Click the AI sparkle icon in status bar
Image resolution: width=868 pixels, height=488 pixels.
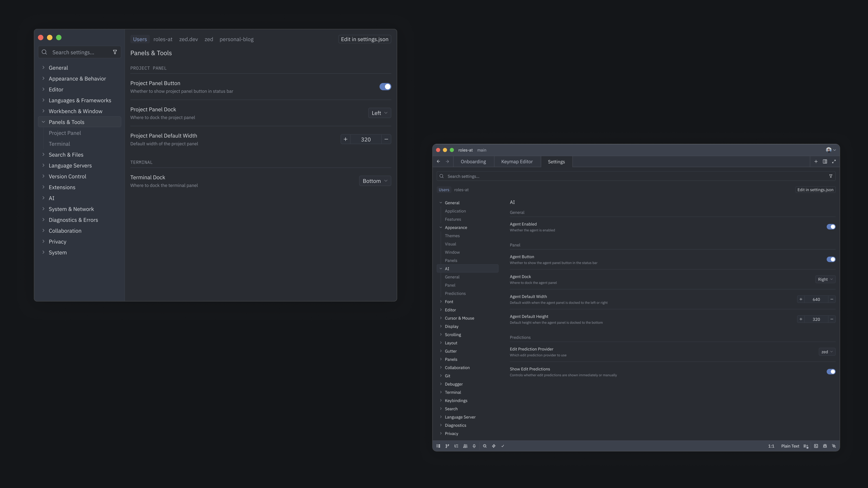pyautogui.click(x=834, y=446)
